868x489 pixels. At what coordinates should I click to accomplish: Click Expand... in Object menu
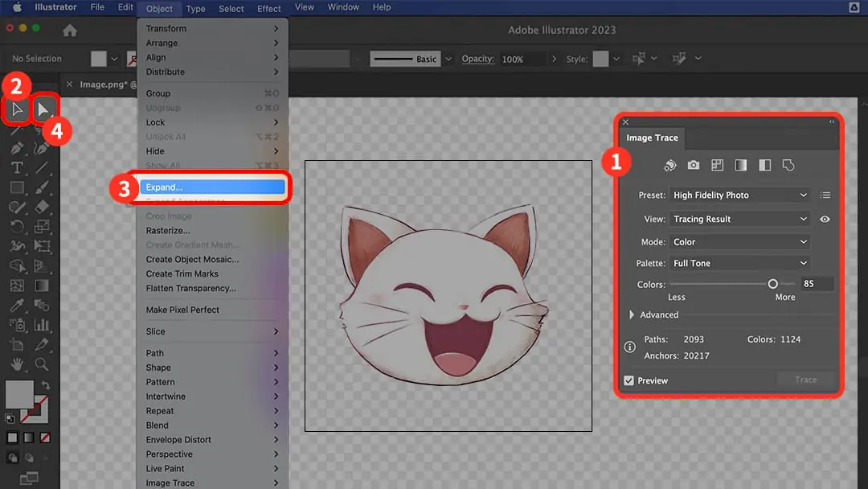pyautogui.click(x=212, y=187)
